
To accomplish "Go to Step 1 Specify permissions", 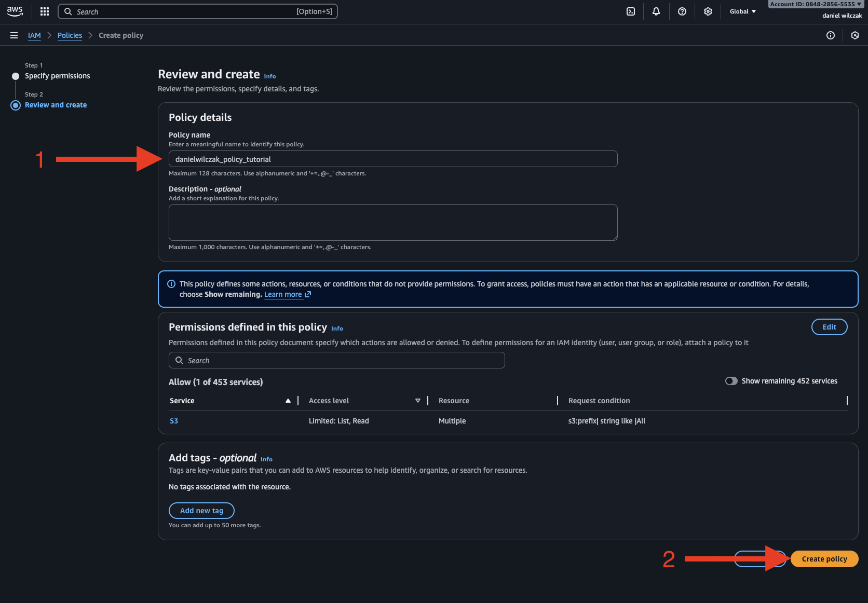I will [x=57, y=76].
